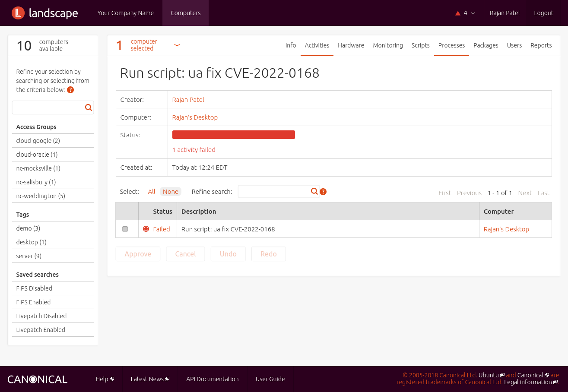Image resolution: width=568 pixels, height=392 pixels.
Task: Click external link icon beside Help
Action: coord(112,379)
